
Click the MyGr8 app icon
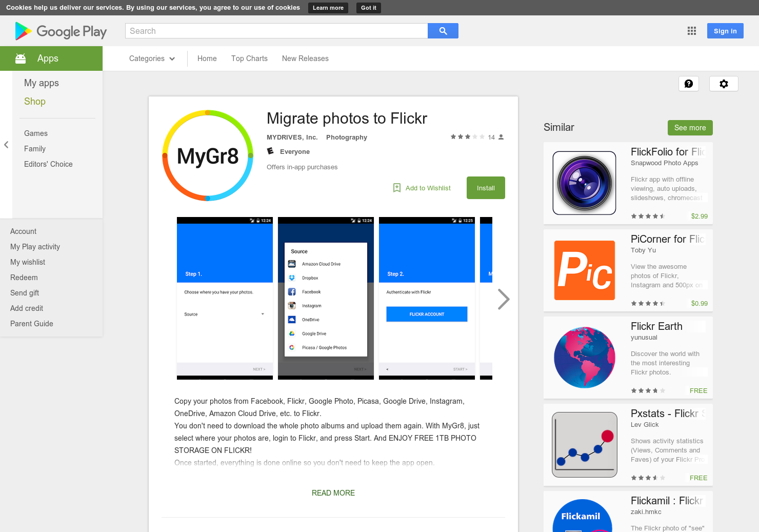point(208,155)
